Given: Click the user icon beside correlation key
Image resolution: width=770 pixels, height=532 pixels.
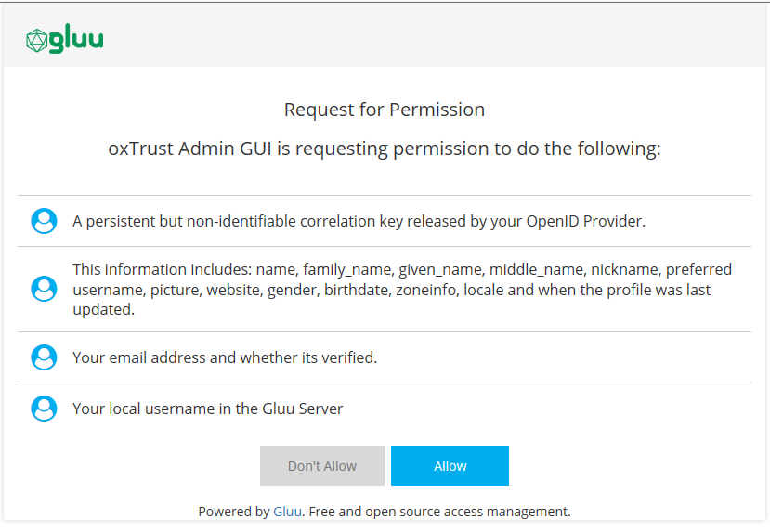Looking at the screenshot, I should click(x=44, y=221).
